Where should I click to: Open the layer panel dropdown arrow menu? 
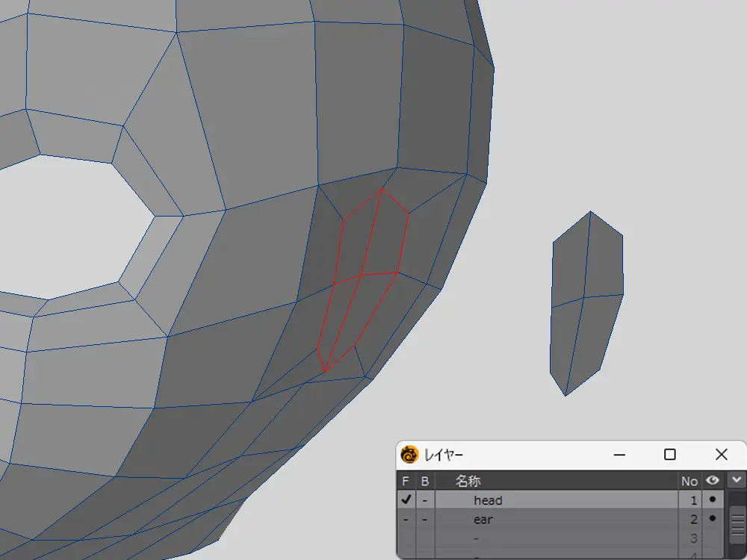click(x=737, y=480)
